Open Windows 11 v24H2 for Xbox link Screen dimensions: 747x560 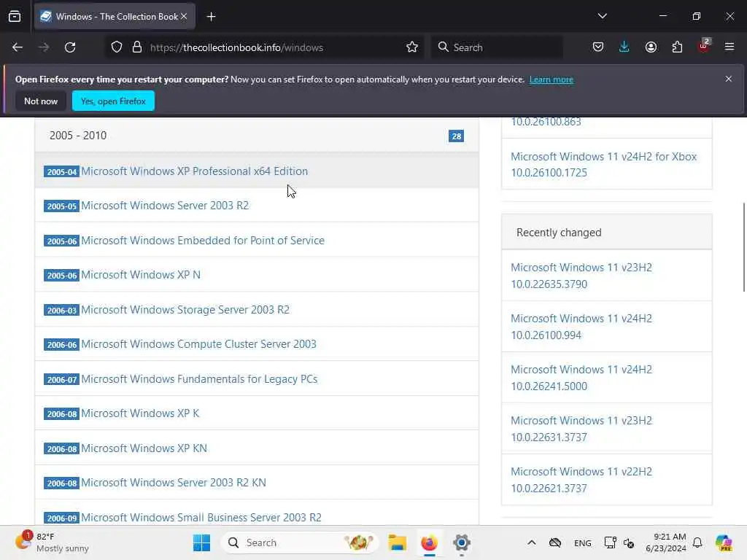click(603, 164)
